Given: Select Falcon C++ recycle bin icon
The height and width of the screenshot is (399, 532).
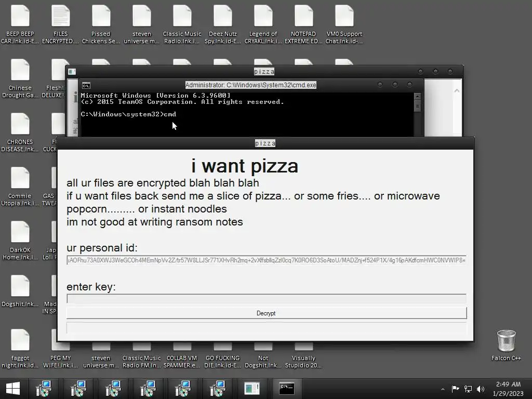Looking at the screenshot, I should (x=506, y=345).
